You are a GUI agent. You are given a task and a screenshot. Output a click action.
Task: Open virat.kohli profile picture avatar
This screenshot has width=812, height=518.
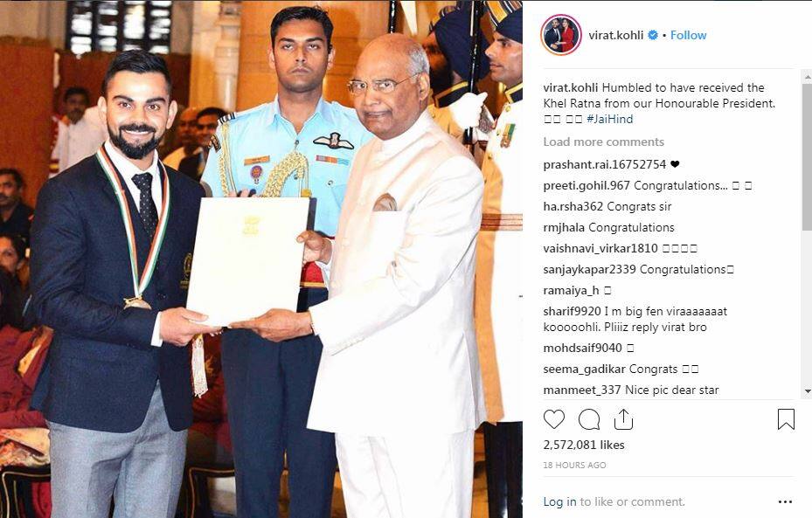561,35
